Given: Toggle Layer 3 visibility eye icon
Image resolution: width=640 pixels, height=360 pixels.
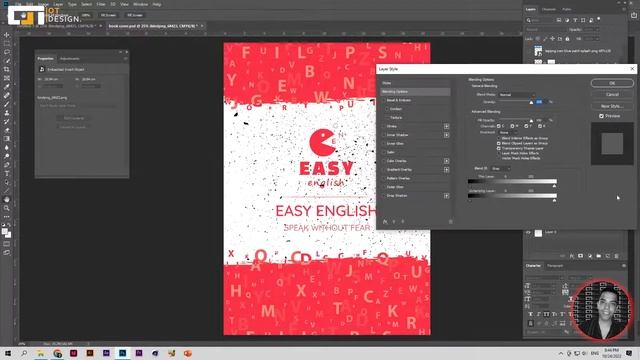Looking at the screenshot, I should (x=528, y=233).
